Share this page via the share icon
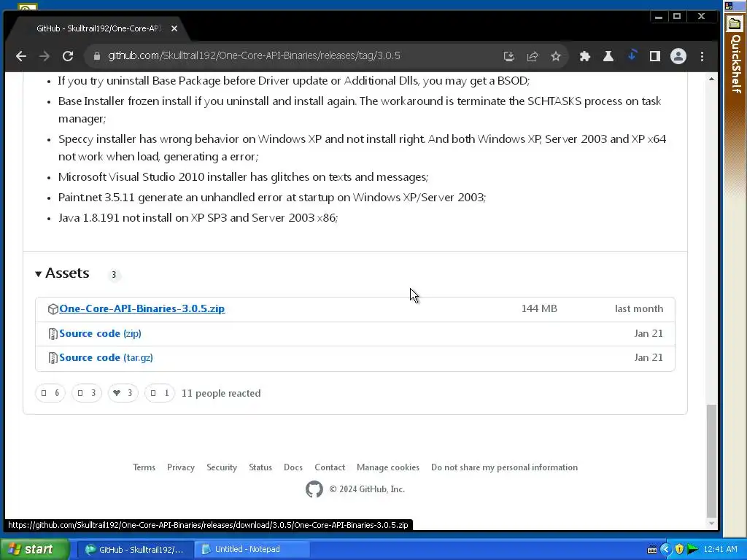747x560 pixels. [532, 56]
